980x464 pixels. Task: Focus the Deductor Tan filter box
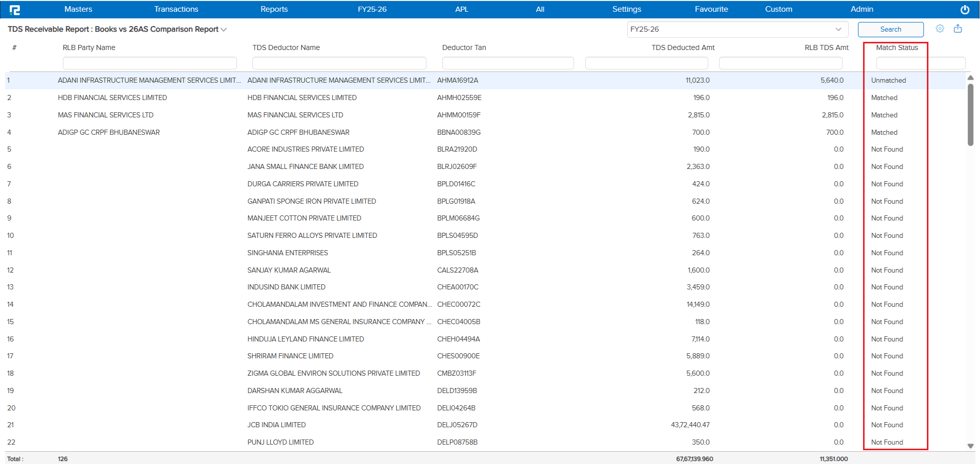[x=508, y=63]
